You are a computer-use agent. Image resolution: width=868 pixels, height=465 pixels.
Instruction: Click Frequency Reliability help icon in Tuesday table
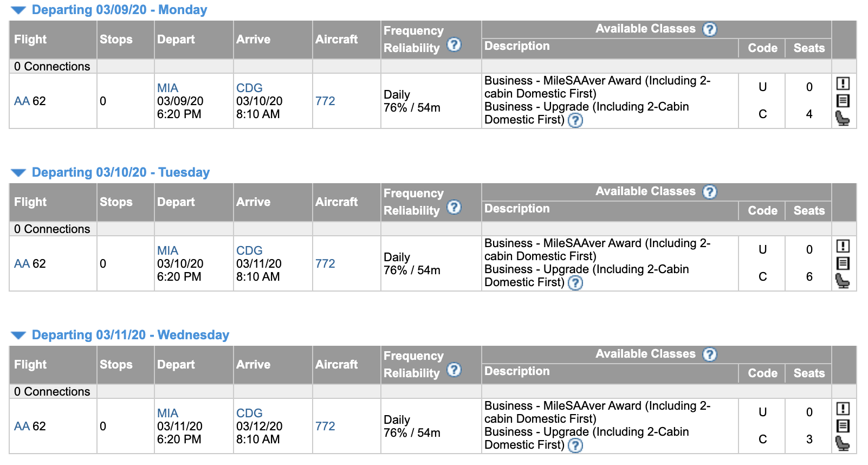[454, 207]
